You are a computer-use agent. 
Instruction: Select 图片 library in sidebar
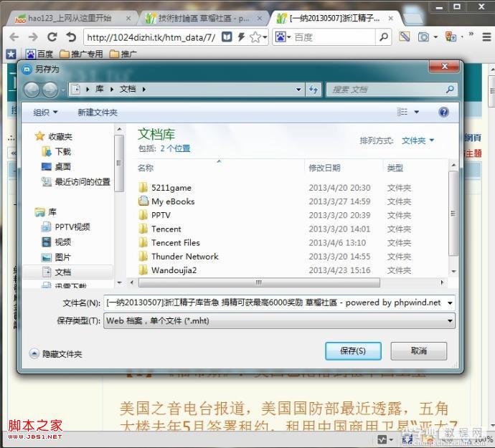point(57,257)
